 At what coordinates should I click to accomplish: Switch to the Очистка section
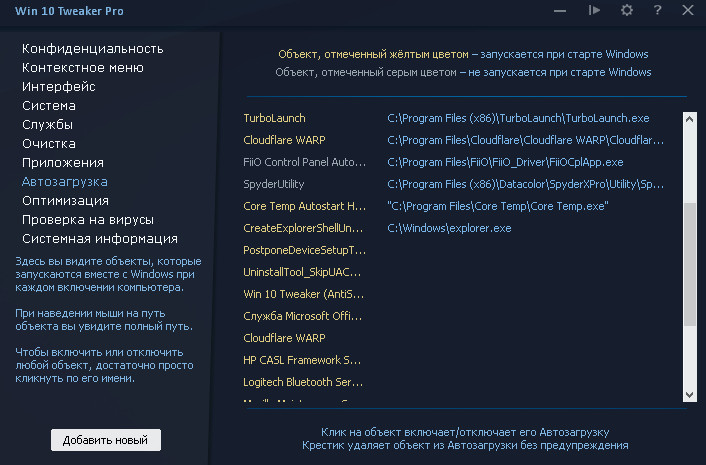click(x=49, y=144)
